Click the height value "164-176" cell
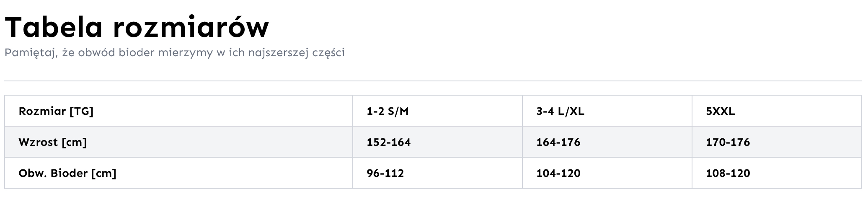868x200 pixels. coord(558,142)
